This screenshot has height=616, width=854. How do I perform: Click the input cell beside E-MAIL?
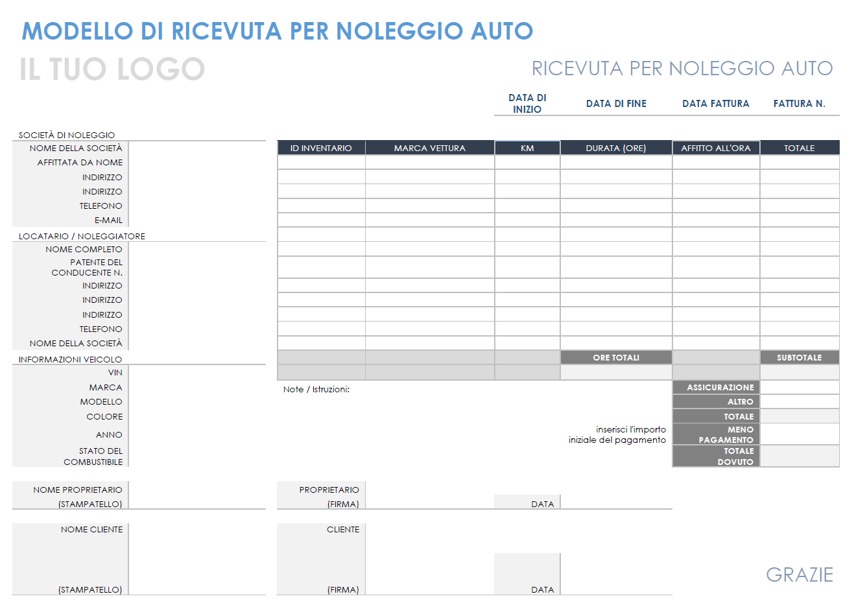click(197, 220)
